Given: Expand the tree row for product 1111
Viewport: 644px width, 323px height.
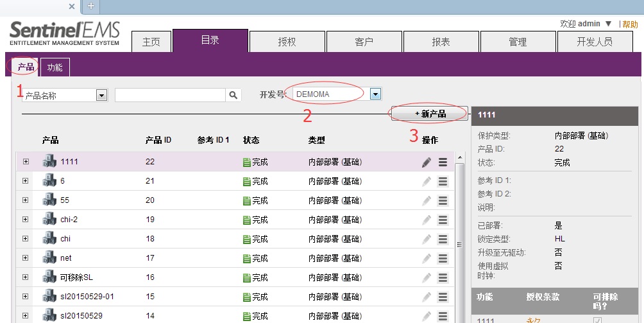Looking at the screenshot, I should (x=26, y=162).
